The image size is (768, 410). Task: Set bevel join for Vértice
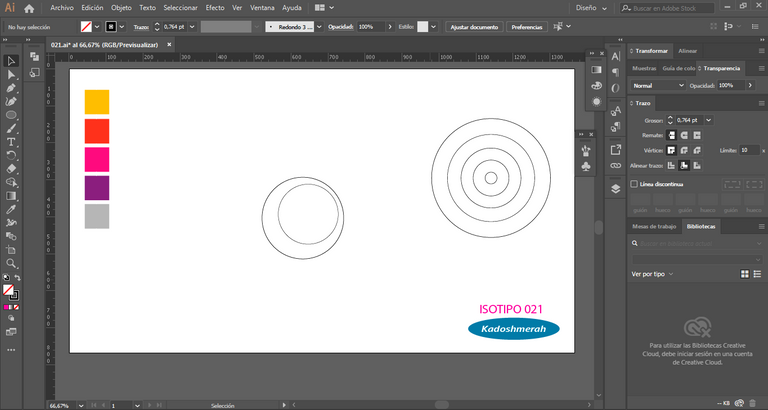(697, 150)
